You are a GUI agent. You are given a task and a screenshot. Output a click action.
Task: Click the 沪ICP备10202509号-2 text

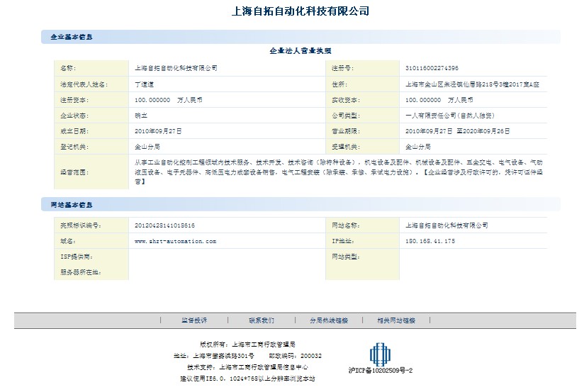pos(381,371)
